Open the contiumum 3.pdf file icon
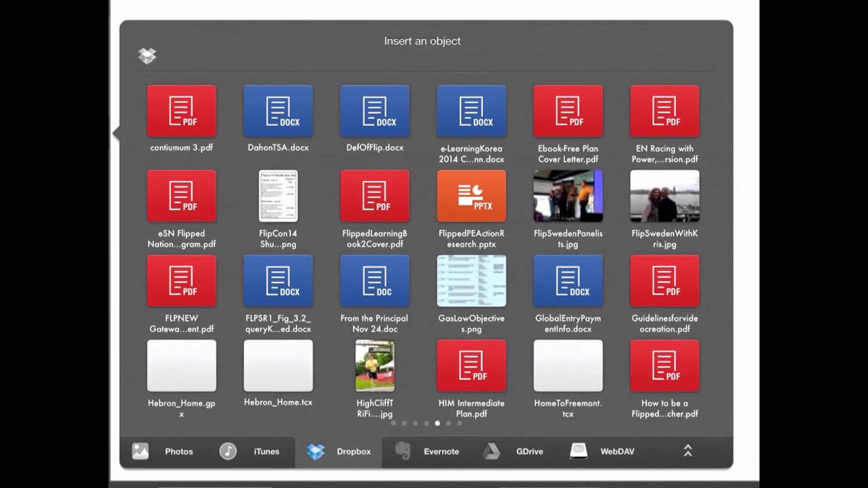868x488 pixels. 182,111
